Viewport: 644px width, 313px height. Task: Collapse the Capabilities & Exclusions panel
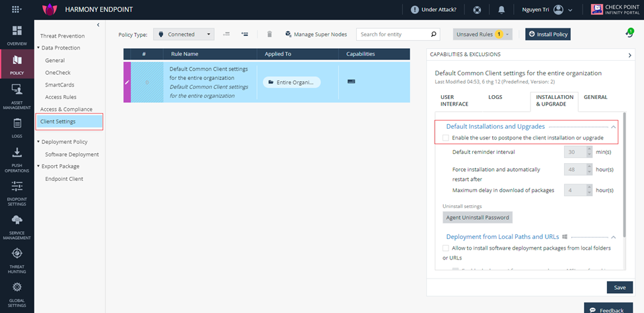[x=630, y=55]
